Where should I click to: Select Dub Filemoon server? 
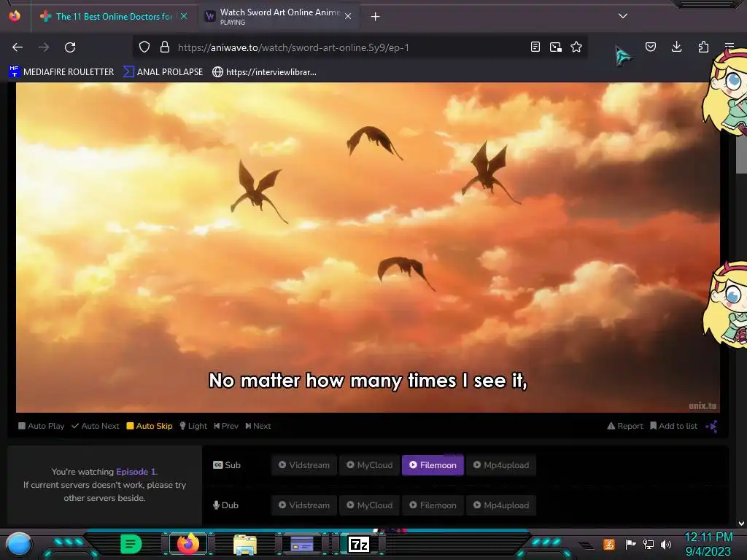click(433, 505)
